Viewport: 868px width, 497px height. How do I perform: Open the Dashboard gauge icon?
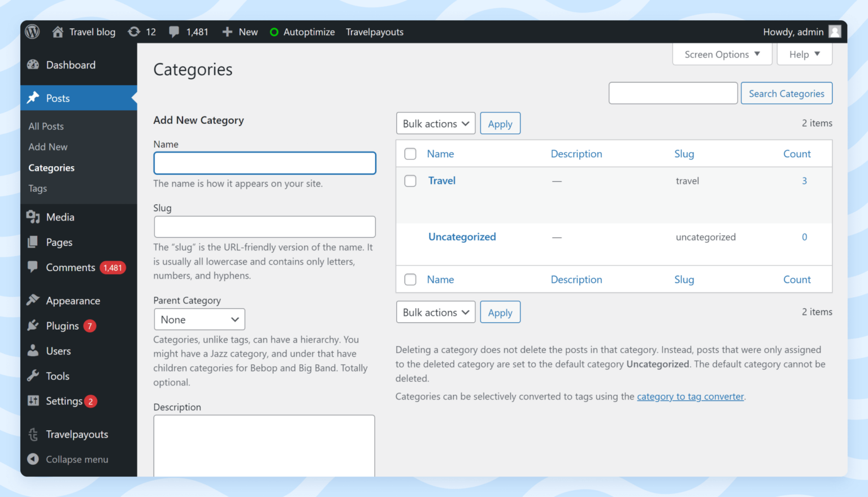pos(33,65)
